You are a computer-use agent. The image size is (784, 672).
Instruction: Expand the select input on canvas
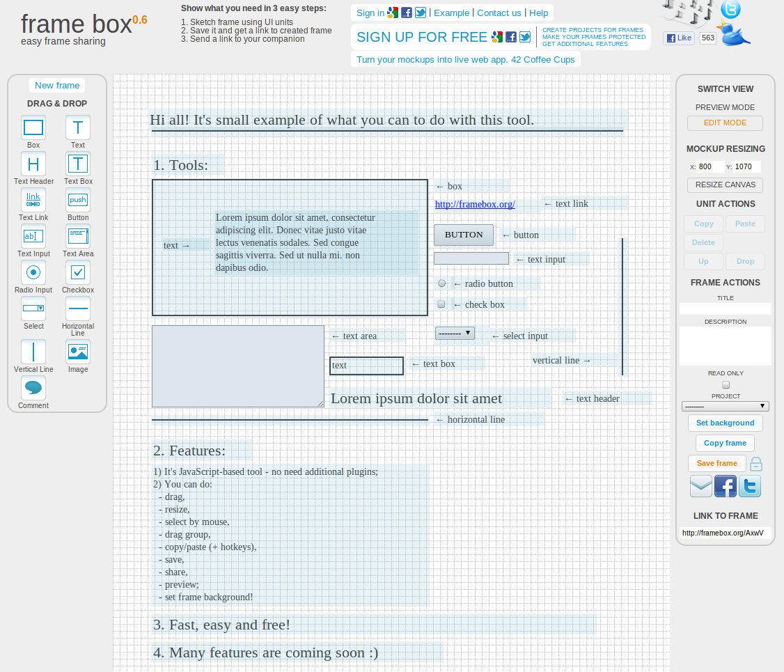(455, 334)
